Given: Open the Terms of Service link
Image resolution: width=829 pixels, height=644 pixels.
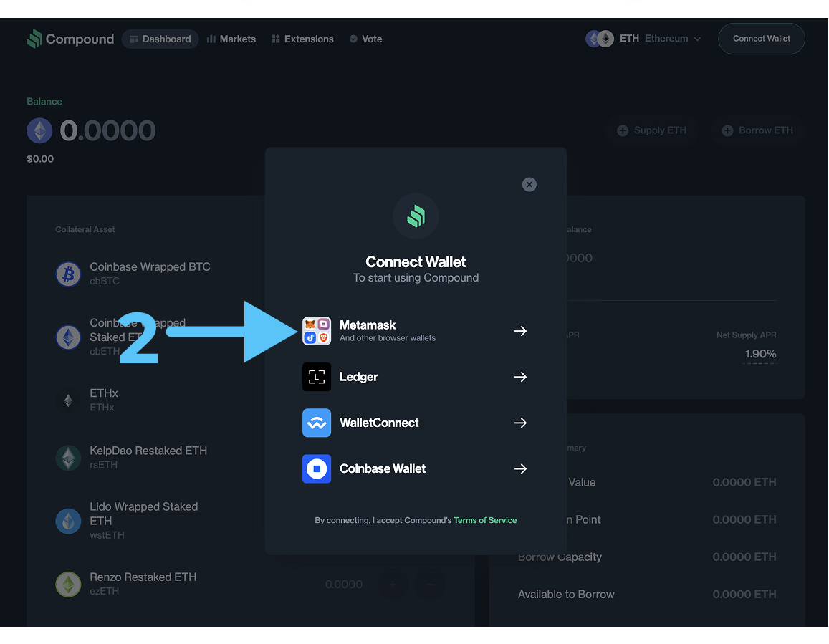Looking at the screenshot, I should (485, 520).
